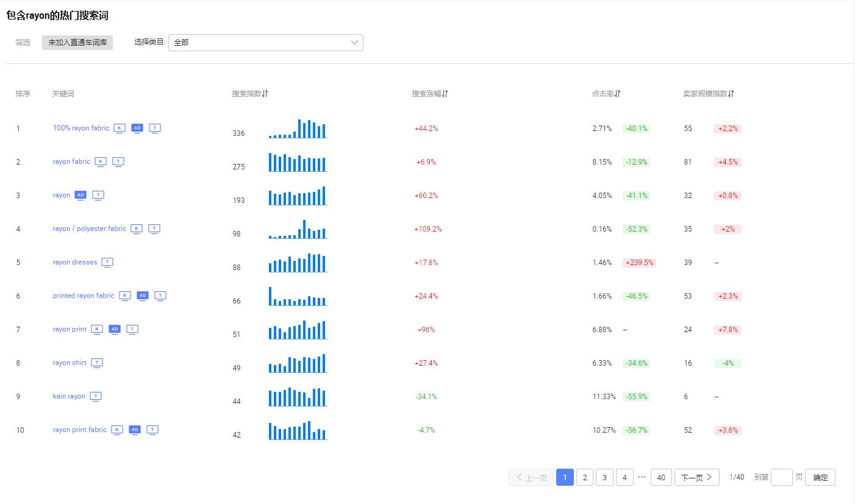The width and height of the screenshot is (855, 504).
Task: Click the page number input field
Action: pos(781,477)
